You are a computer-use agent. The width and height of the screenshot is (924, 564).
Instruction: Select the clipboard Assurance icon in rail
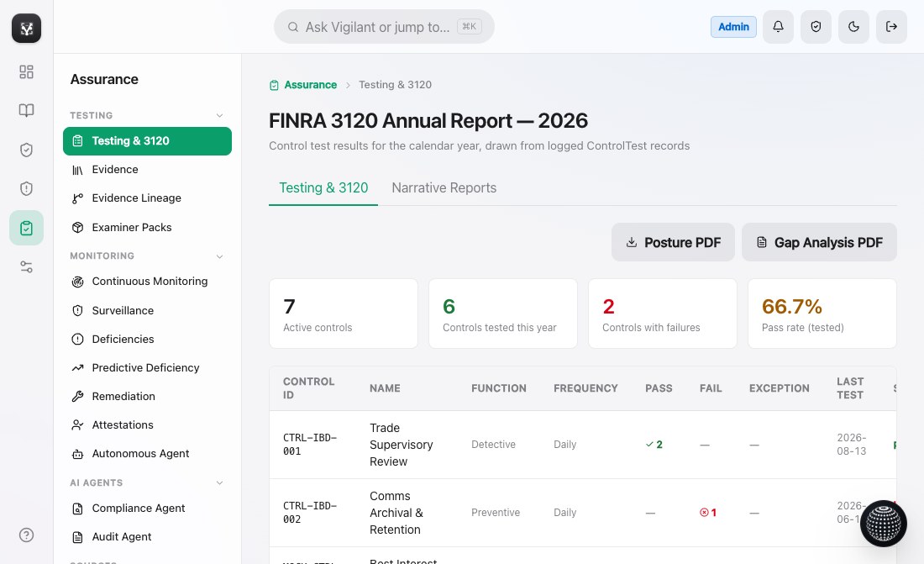[x=27, y=228]
